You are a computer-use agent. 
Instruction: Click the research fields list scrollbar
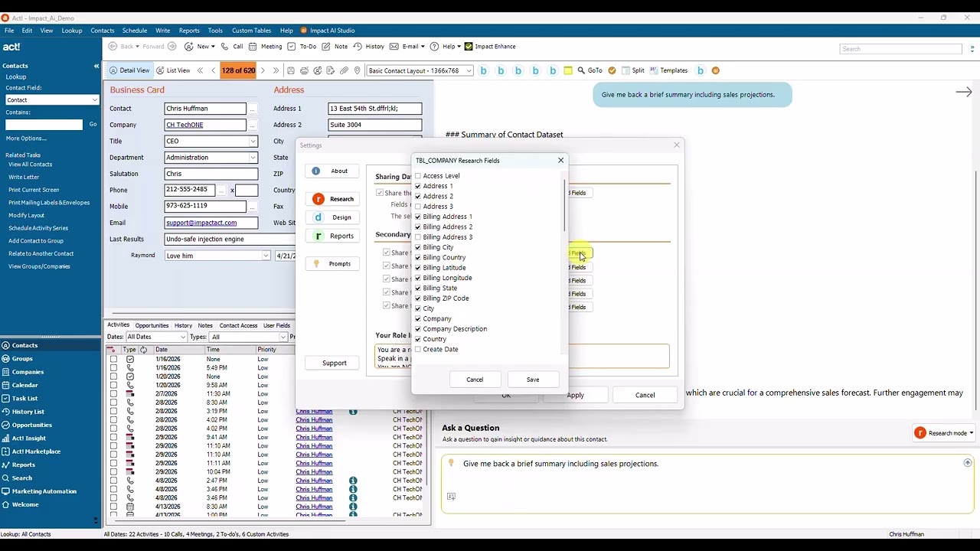[x=565, y=207]
